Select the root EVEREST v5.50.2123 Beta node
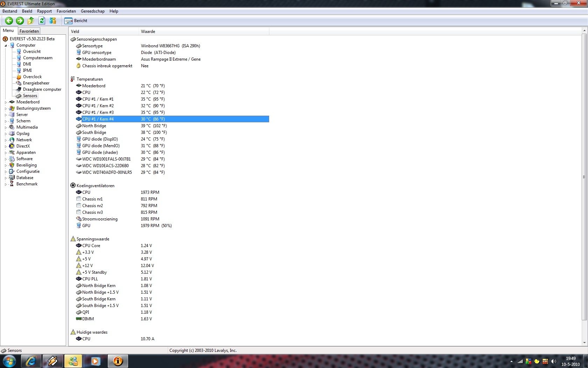 pos(32,39)
